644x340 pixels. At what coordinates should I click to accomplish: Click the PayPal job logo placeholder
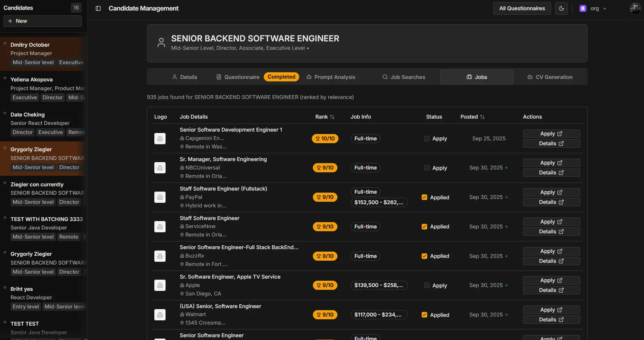point(160,197)
